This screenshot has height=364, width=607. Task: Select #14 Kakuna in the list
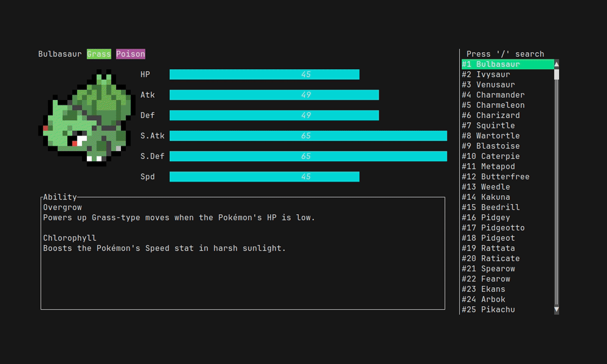point(508,197)
